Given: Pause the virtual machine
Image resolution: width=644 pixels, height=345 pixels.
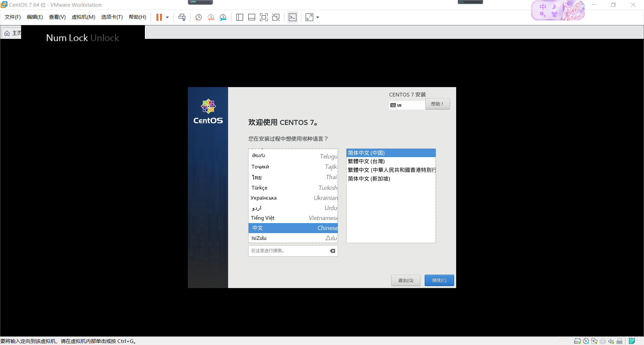Looking at the screenshot, I should (x=159, y=17).
